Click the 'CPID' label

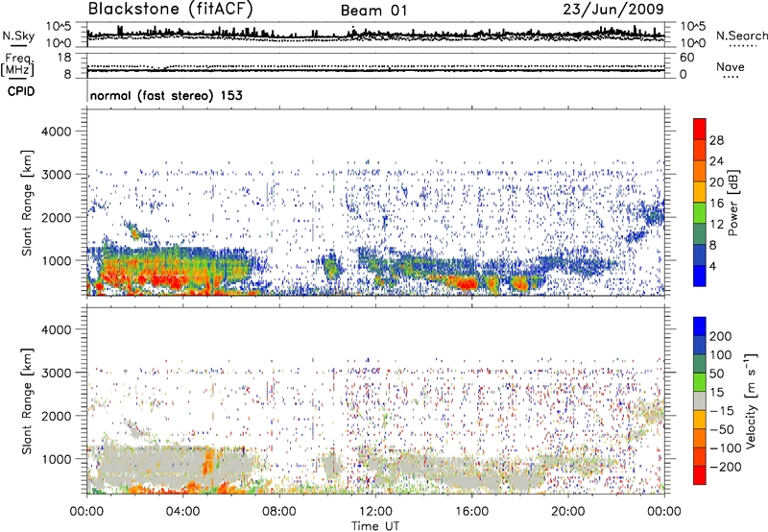coord(21,91)
